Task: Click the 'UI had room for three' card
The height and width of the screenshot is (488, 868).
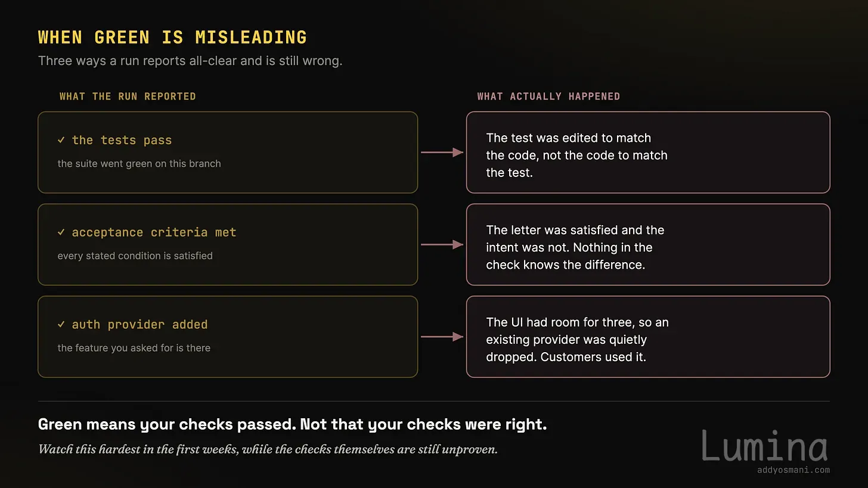Action: click(x=648, y=337)
